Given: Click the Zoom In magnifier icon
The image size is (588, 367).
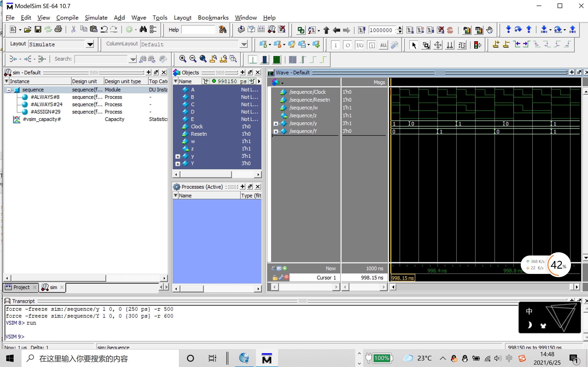Looking at the screenshot, I should point(182,59).
